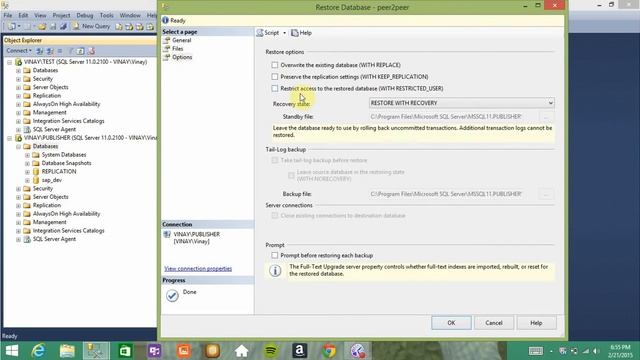The image size is (640, 360).
Task: Click the OK button
Action: pos(451,323)
